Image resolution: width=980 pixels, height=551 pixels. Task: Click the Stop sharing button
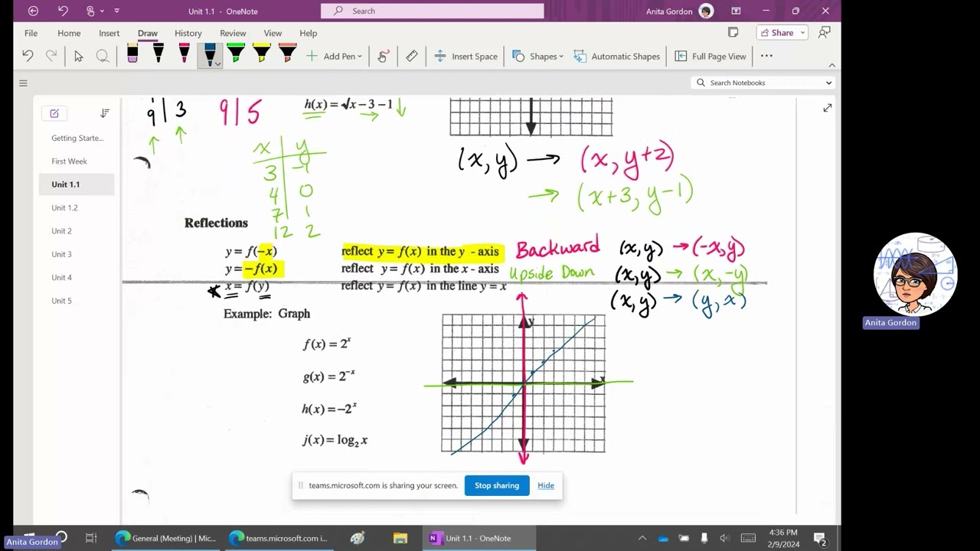click(x=497, y=485)
